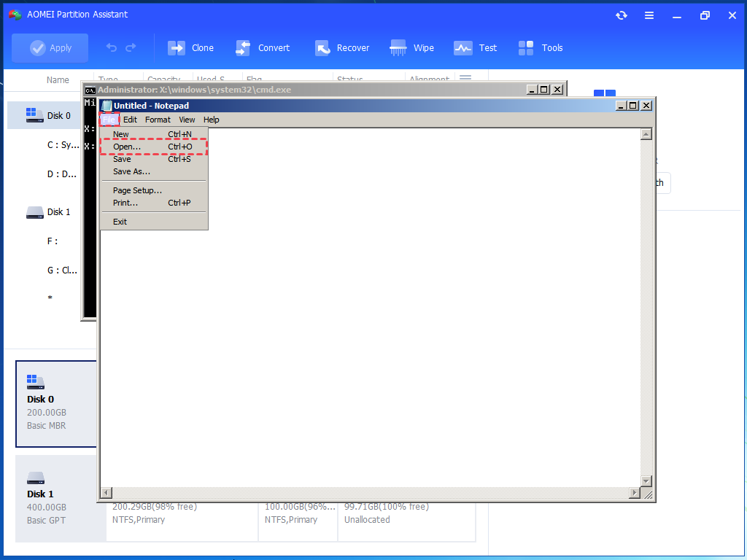Screen dimensions: 747x560
Task: Maximize the Notepad window
Action: (632, 106)
